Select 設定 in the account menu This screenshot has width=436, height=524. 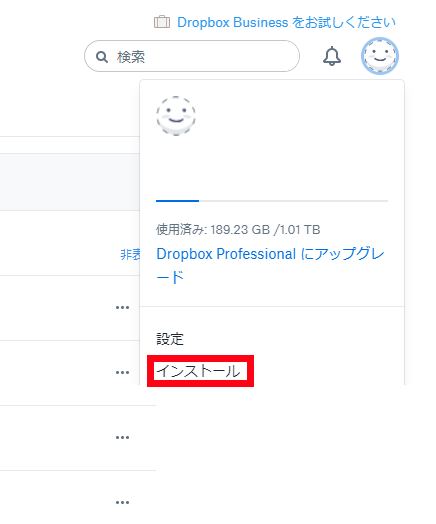click(x=170, y=339)
